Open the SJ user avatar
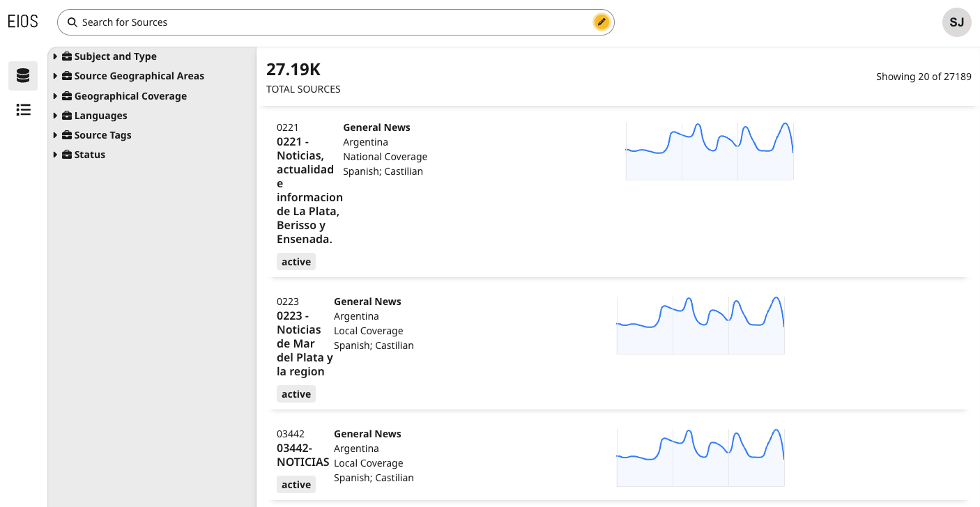The height and width of the screenshot is (507, 980). pos(957,22)
